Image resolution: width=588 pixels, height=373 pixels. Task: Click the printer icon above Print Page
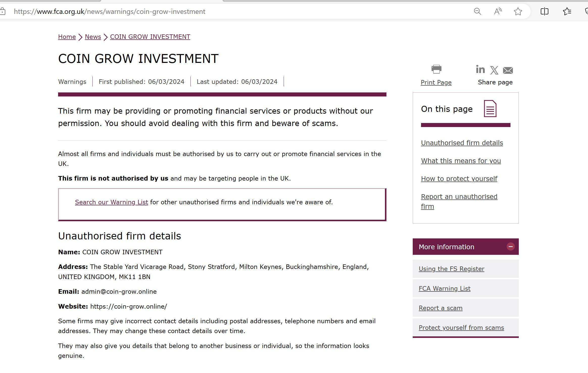click(x=436, y=69)
